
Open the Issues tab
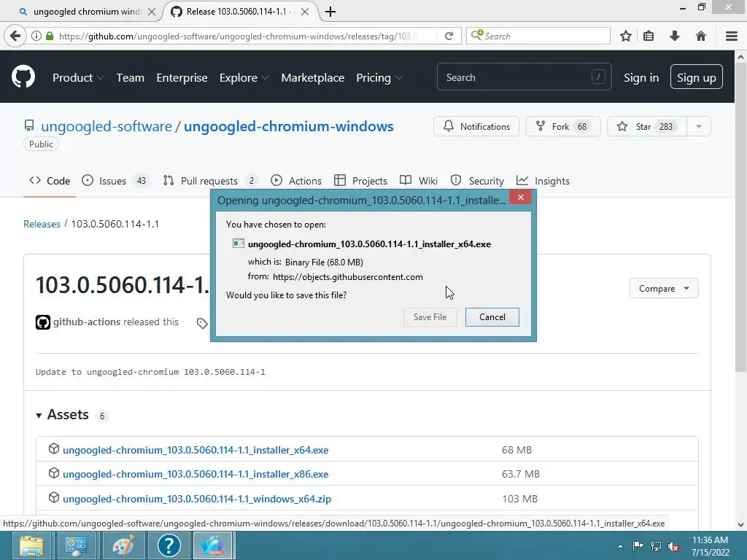pos(115,181)
